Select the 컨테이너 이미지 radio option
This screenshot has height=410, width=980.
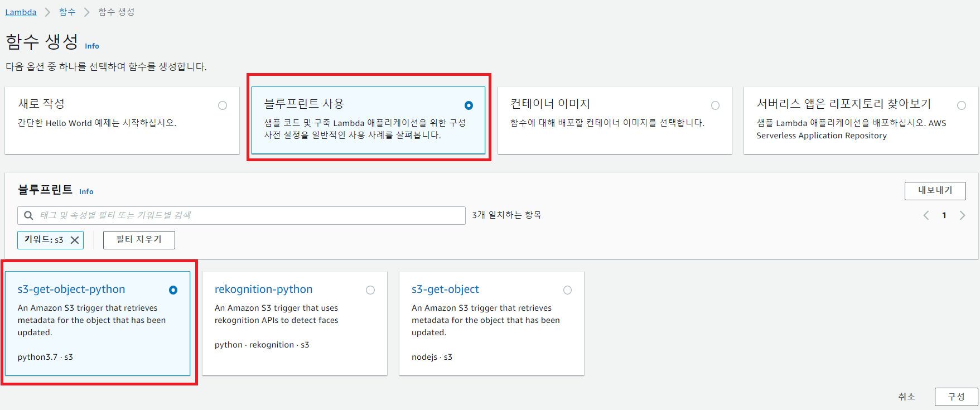pos(715,105)
